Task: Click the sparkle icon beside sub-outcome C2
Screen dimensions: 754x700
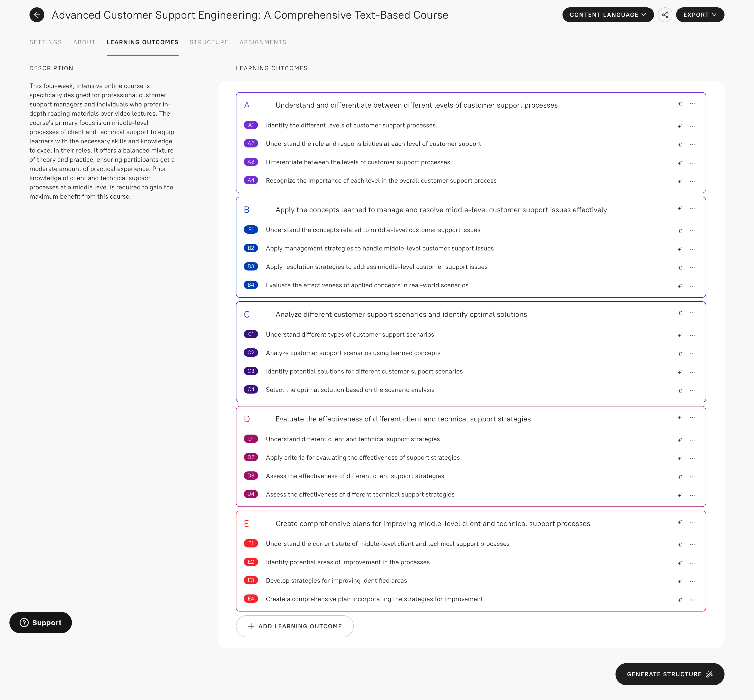Action: tap(680, 354)
